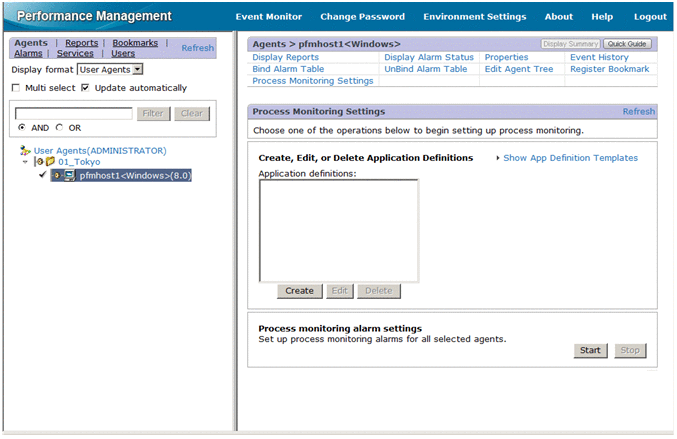Uncheck Update automatically
Image resolution: width=677 pixels, height=439 pixels.
click(85, 88)
